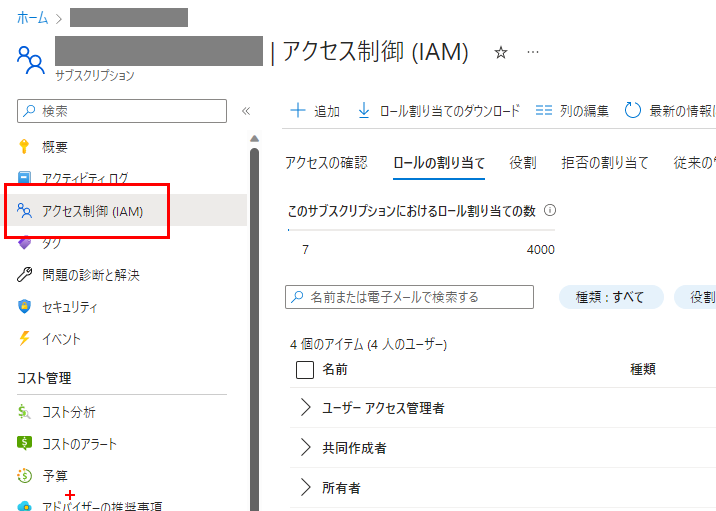This screenshot has height=511, width=716.
Task: Click the activity log book icon
Action: click(24, 178)
